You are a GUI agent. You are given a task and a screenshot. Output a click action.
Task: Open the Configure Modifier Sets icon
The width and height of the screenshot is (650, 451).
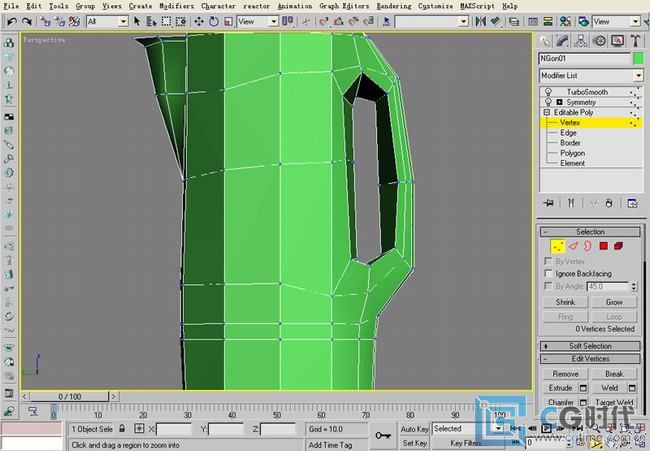click(632, 203)
